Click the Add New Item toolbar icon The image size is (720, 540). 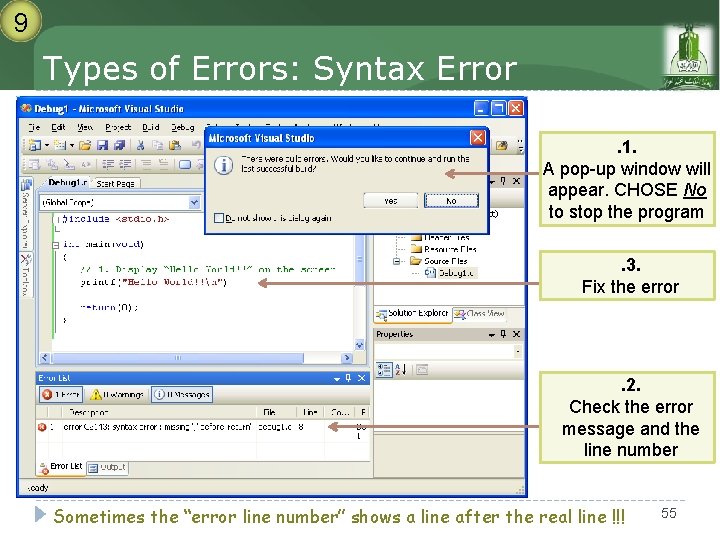(x=59, y=146)
